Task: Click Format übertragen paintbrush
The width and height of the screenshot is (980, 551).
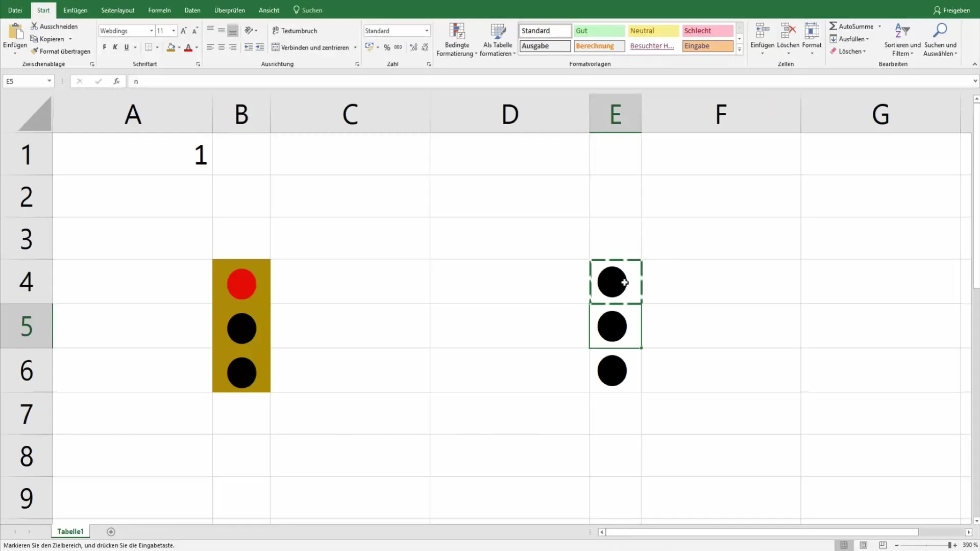Action: [x=34, y=51]
